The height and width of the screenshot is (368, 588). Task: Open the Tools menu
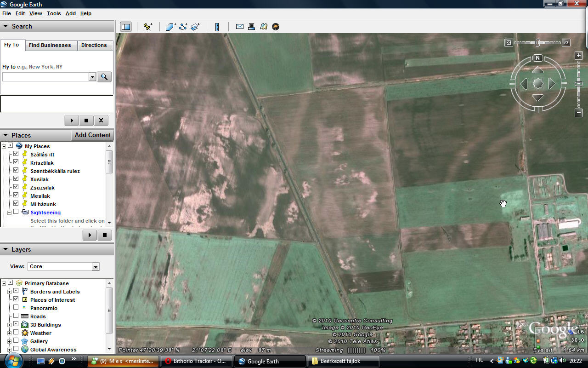(54, 13)
